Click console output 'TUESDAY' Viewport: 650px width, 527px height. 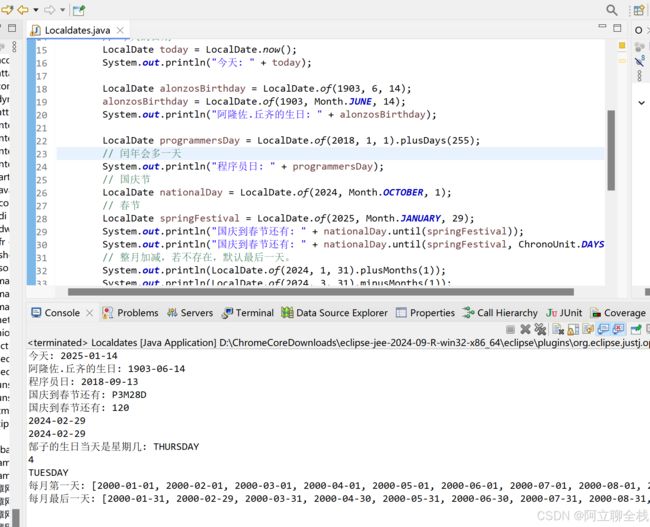click(49, 473)
